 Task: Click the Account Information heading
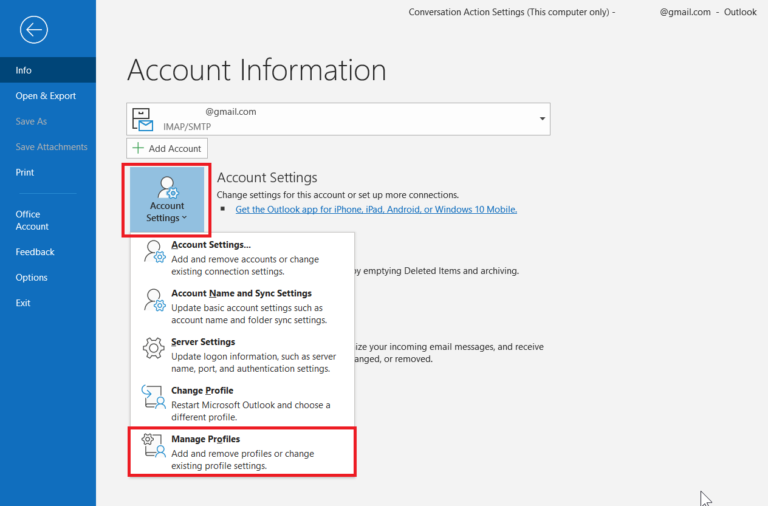tap(257, 70)
